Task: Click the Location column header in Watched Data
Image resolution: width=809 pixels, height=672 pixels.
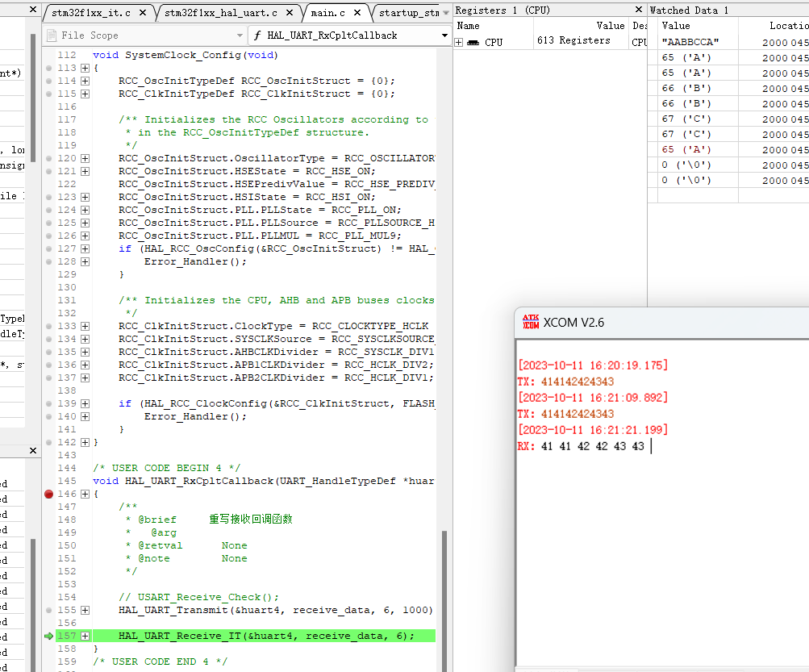Action: point(789,26)
